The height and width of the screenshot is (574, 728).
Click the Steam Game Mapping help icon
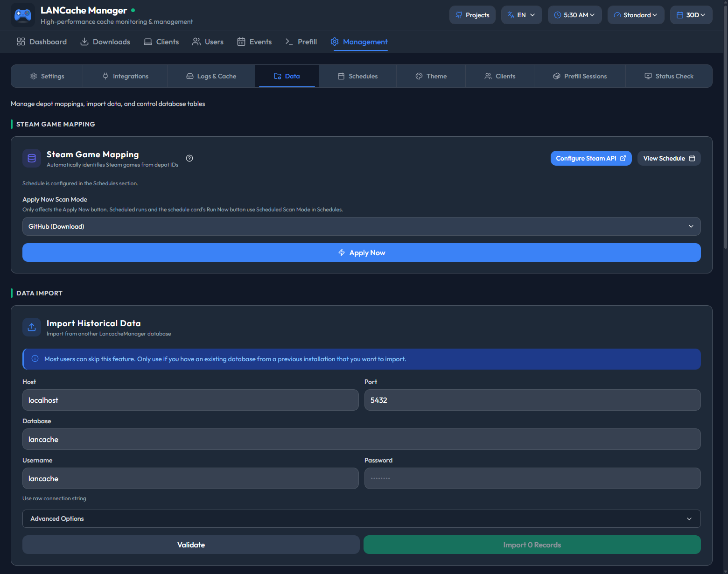point(189,158)
